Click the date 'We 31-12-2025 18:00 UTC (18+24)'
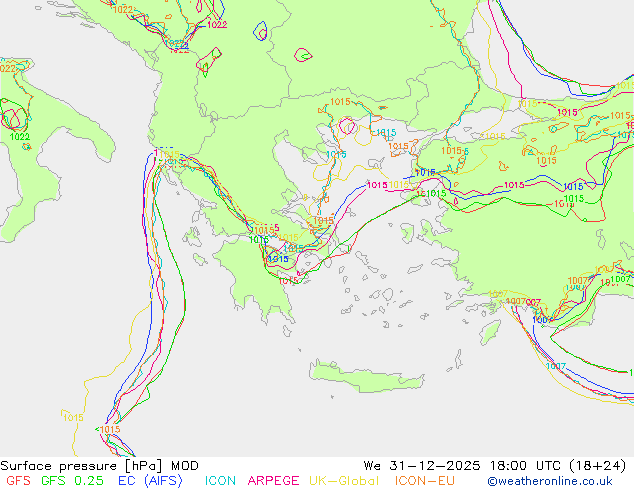The image size is (634, 490). (x=495, y=466)
